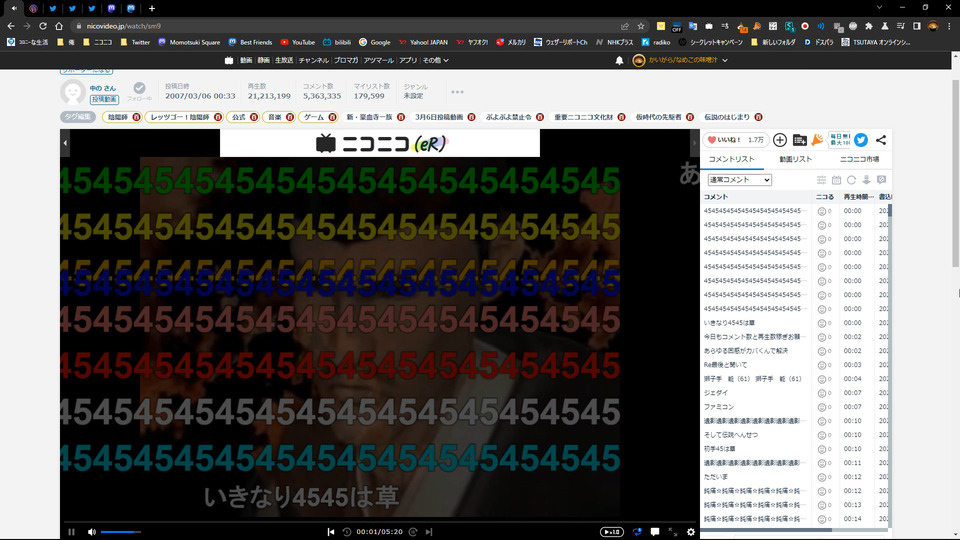The height and width of the screenshot is (540, 960).
Task: Add video to a series folder icon
Action: [800, 140]
